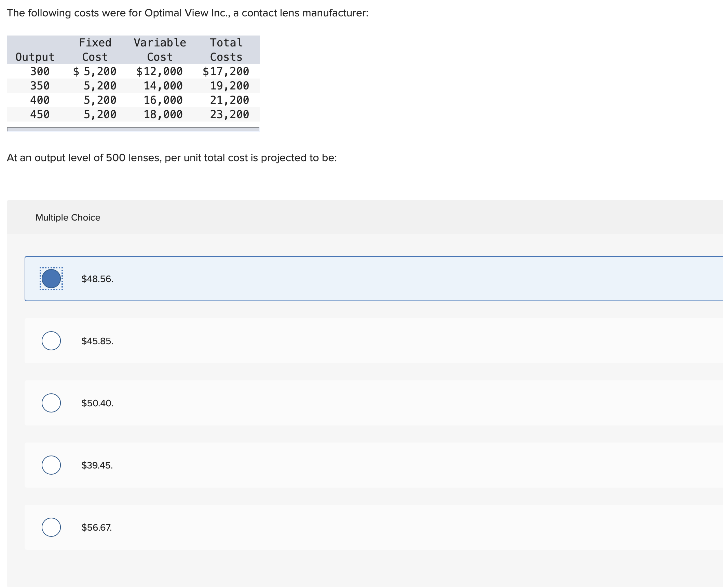Pick the $39.45 radio button

click(x=51, y=465)
